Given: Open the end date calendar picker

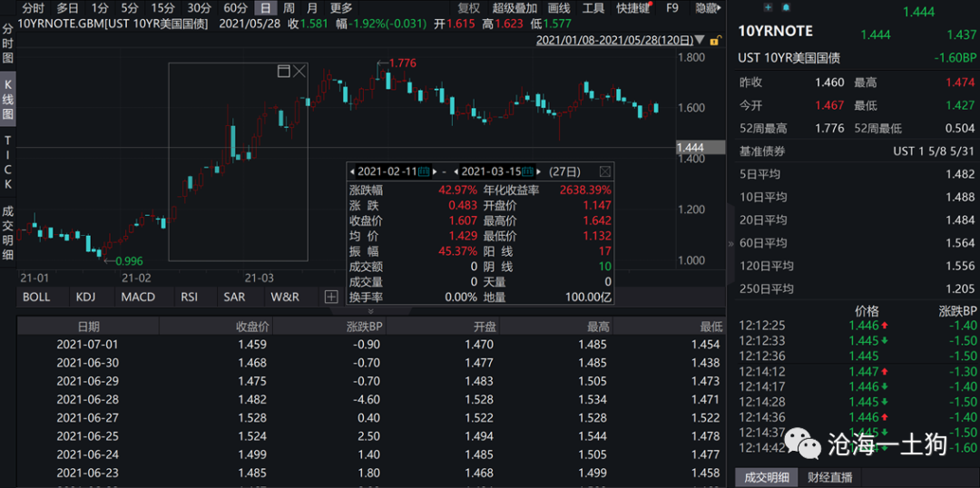Looking at the screenshot, I should pos(528,171).
